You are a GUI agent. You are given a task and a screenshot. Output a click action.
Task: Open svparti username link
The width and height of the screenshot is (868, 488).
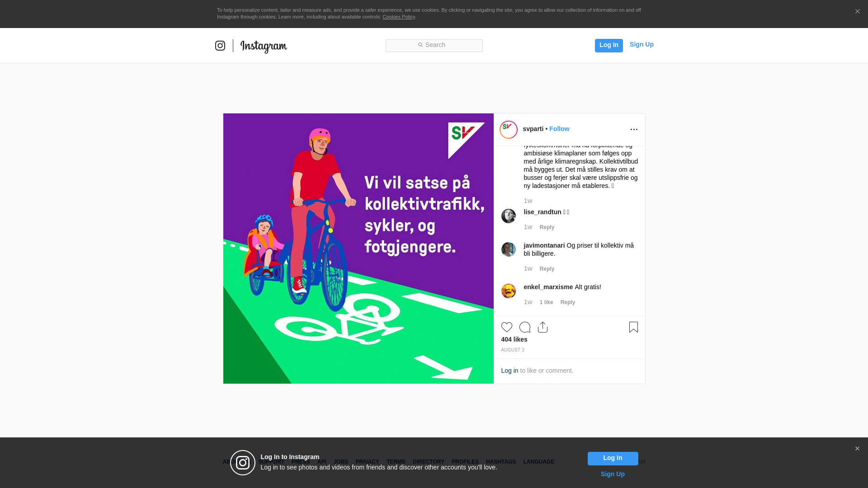pos(533,129)
